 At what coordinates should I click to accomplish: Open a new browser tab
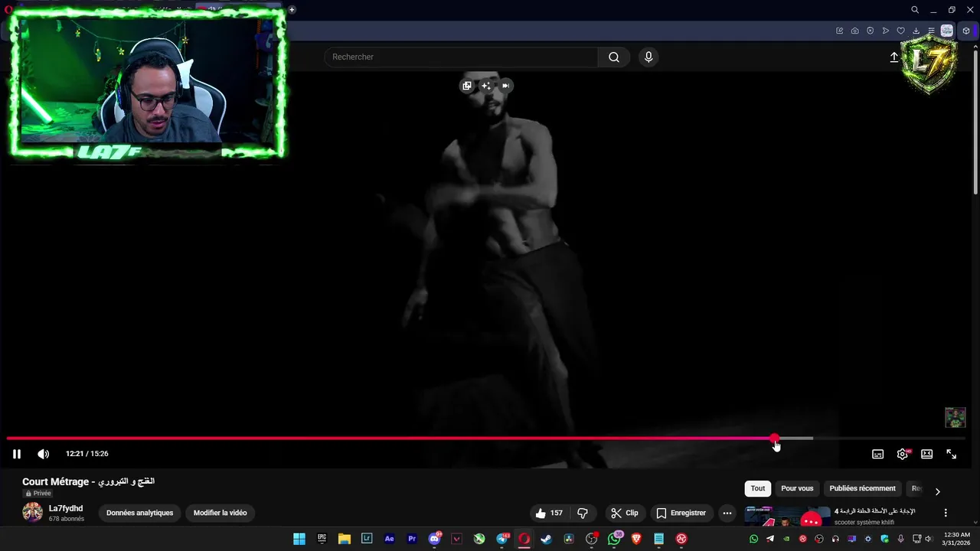[292, 10]
